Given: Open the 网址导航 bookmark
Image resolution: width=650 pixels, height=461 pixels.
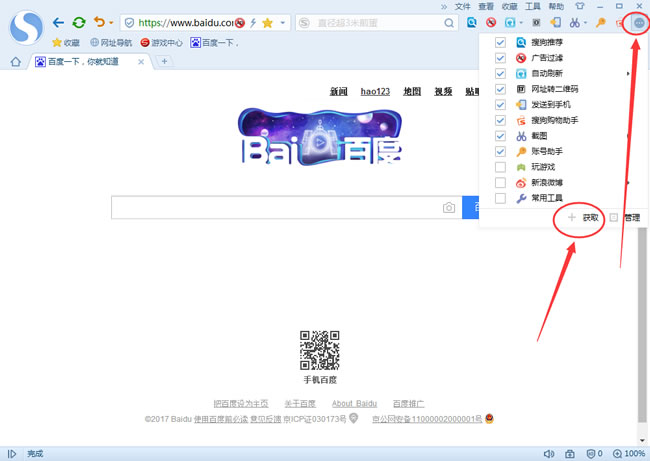Looking at the screenshot, I should coord(111,43).
